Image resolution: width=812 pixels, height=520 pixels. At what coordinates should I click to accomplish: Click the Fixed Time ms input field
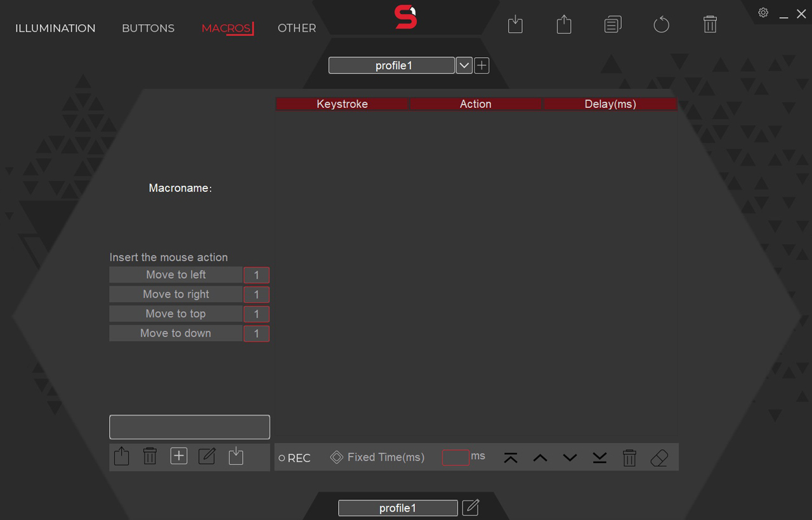(x=455, y=457)
